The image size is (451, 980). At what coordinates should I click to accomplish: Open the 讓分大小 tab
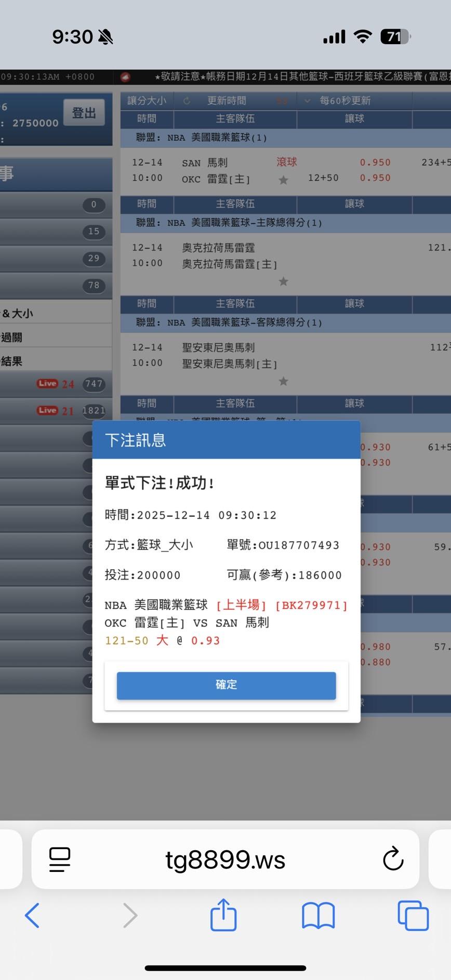coord(147,101)
